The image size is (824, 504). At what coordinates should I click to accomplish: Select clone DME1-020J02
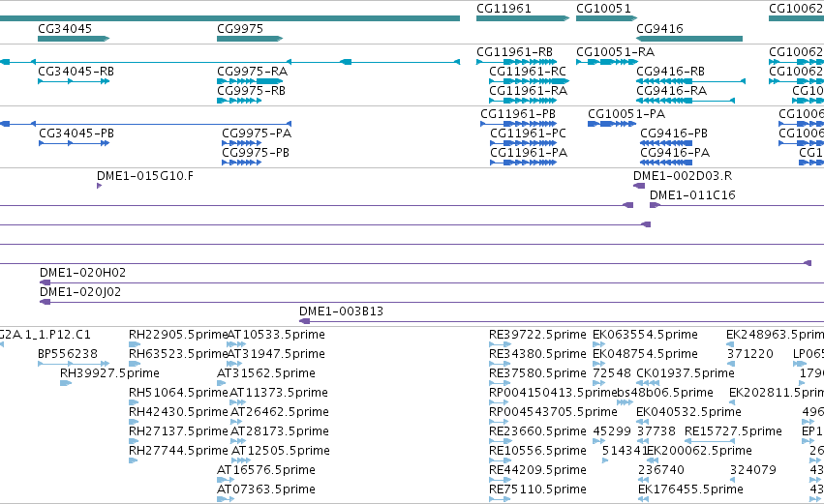pyautogui.click(x=79, y=292)
